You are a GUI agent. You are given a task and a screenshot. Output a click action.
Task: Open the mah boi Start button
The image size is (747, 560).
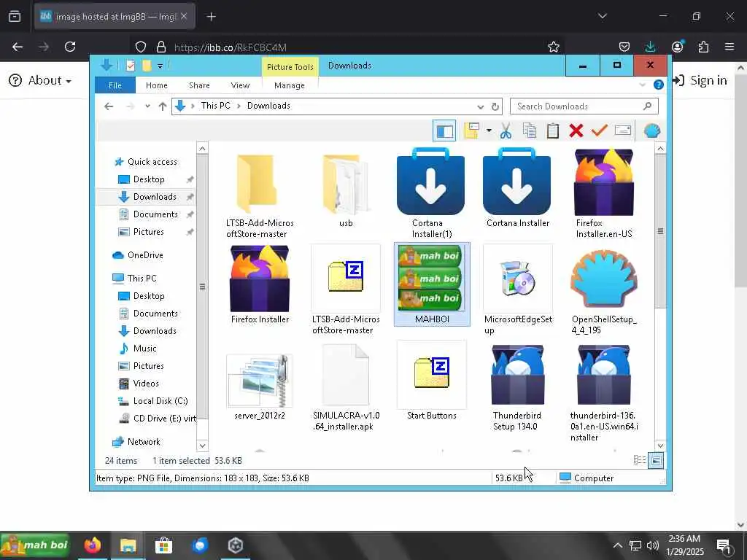[35, 545]
